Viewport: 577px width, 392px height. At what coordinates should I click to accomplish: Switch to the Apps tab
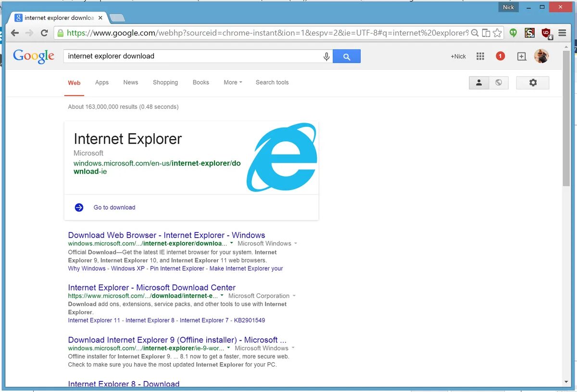pos(102,82)
